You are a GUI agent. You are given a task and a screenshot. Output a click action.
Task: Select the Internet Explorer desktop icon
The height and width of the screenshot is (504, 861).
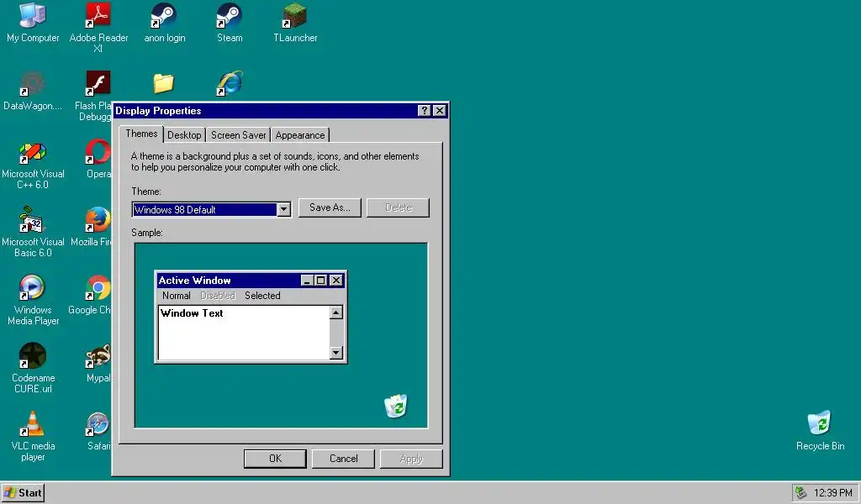[230, 83]
